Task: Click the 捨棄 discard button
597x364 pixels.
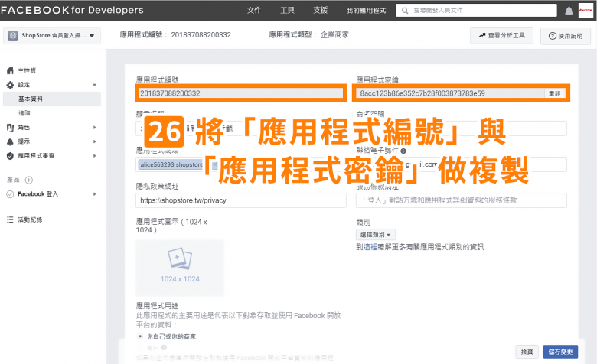Action: coord(527,352)
